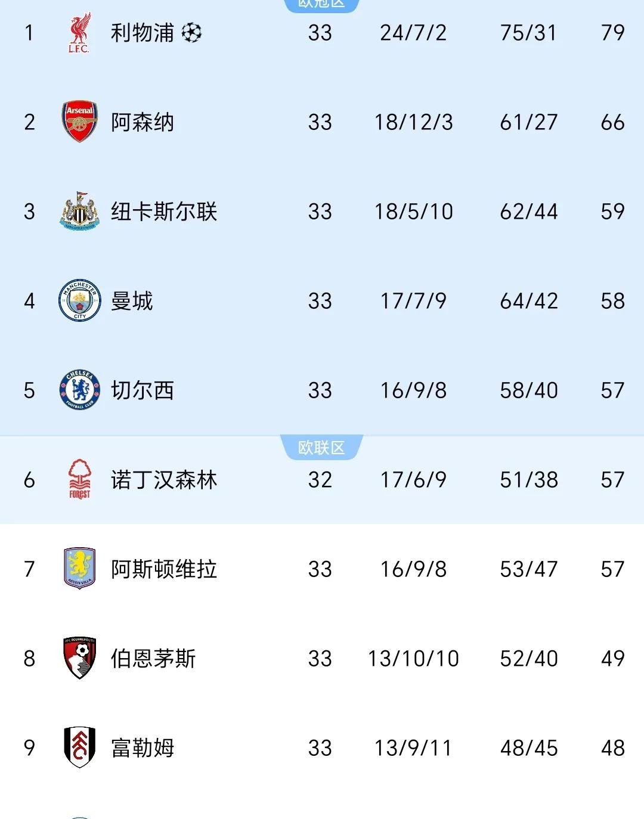Viewport: 644px width, 819px height.
Task: Tap 切尔西 record 16/9/8
Action: pos(413,390)
